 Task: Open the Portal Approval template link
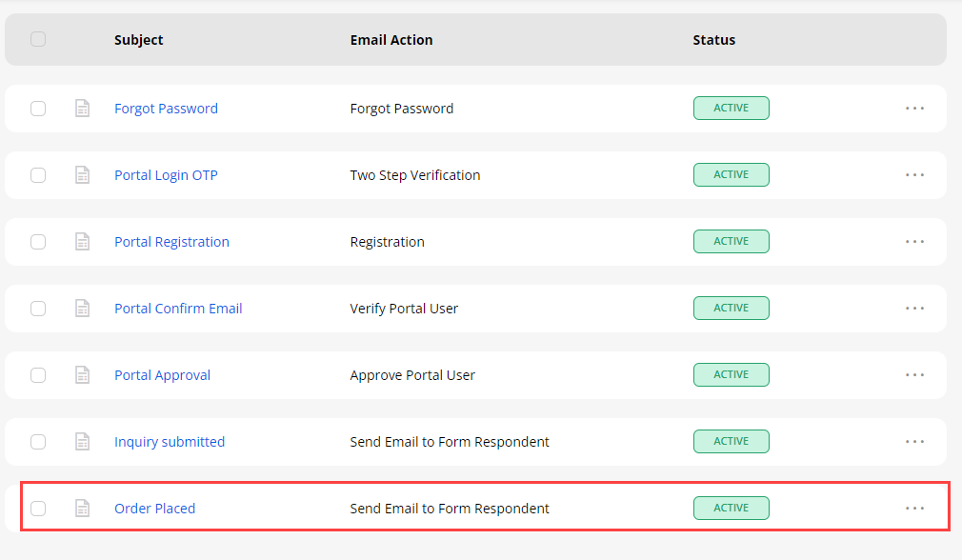point(162,375)
